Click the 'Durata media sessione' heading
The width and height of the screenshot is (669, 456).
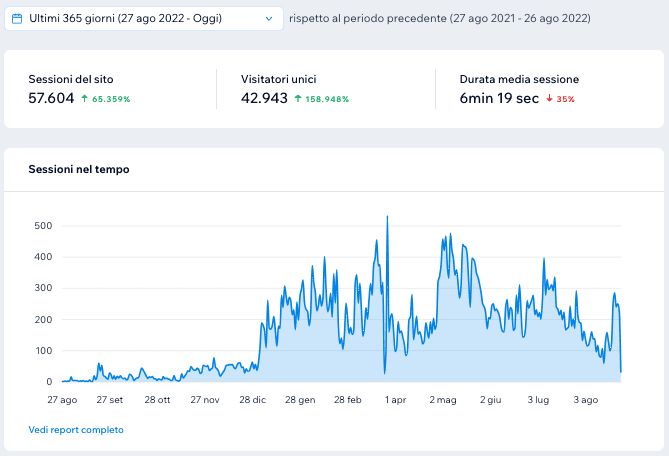[519, 79]
